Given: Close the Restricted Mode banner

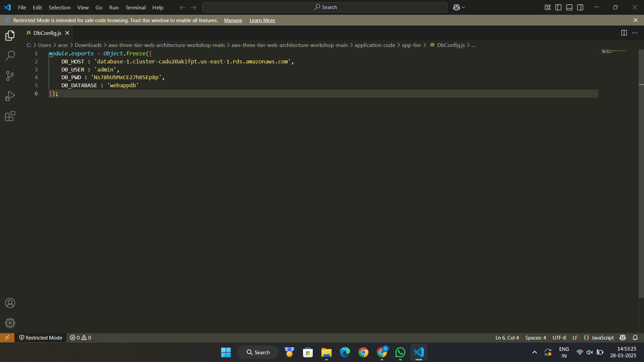Looking at the screenshot, I should 635,20.
